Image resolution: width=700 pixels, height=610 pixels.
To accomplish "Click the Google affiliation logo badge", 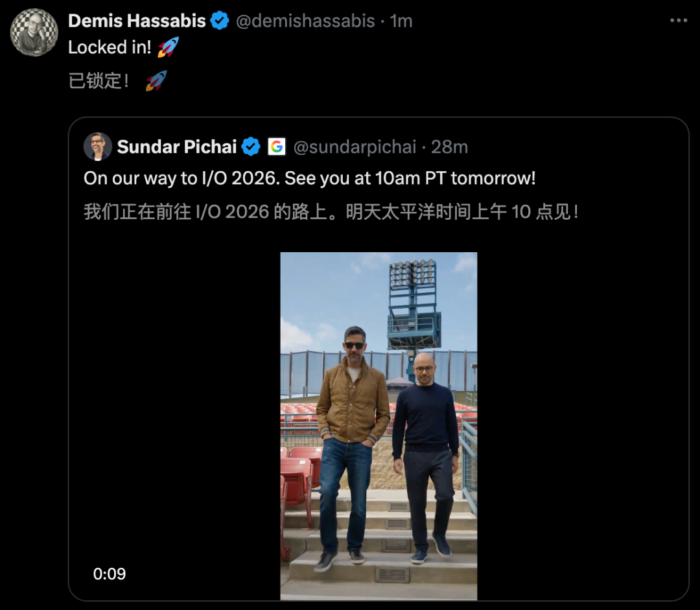I will (x=277, y=147).
